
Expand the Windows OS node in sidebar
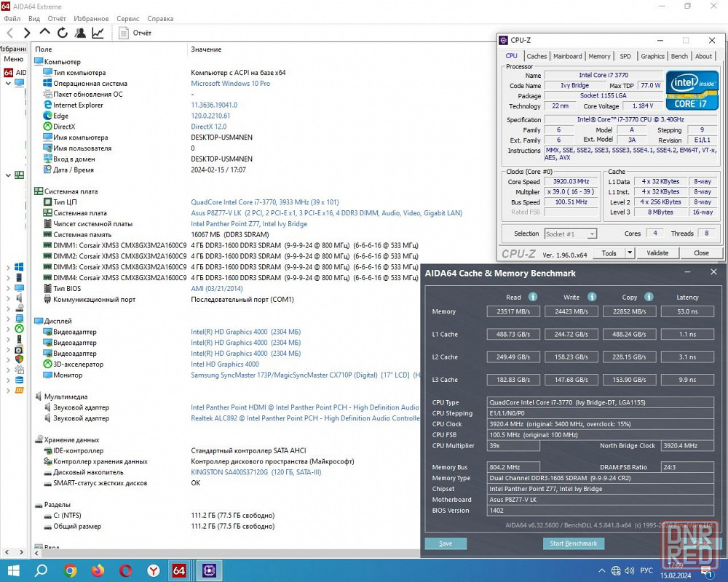click(8, 267)
